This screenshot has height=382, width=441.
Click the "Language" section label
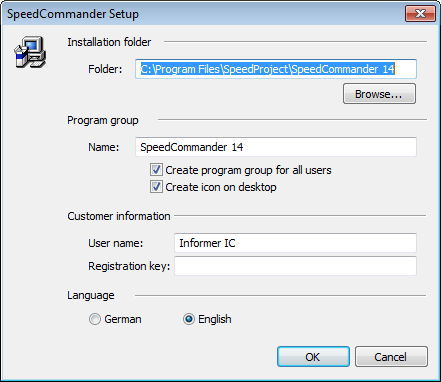point(91,295)
